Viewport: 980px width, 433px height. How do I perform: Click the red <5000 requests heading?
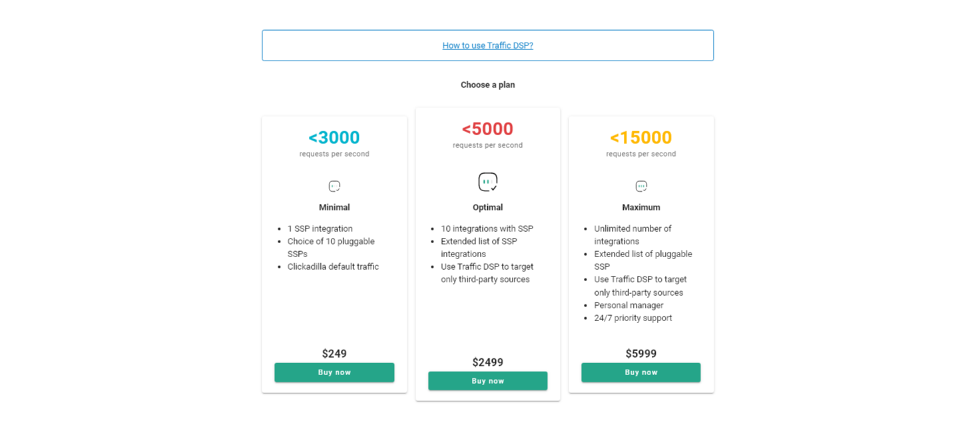tap(487, 129)
